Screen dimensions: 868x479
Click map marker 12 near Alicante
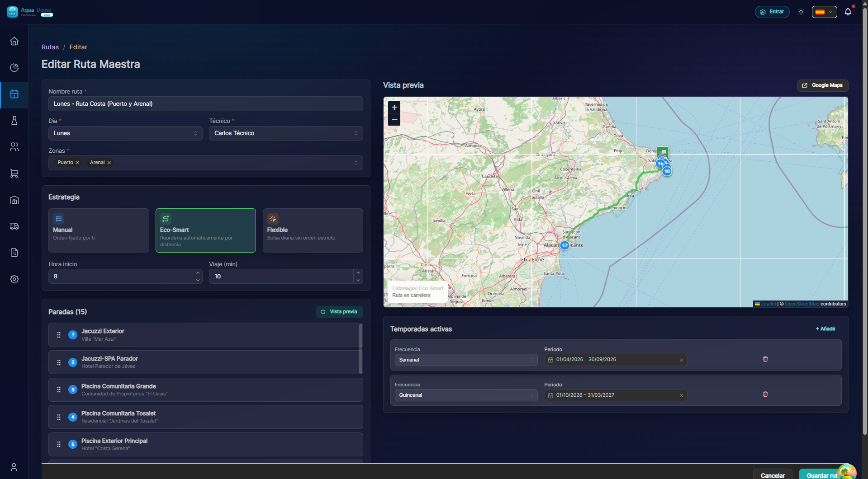[x=565, y=245]
